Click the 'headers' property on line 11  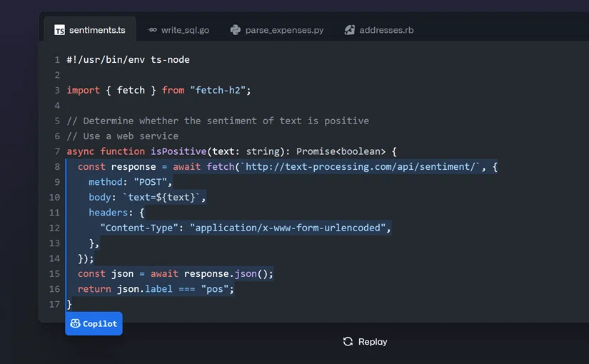pyautogui.click(x=109, y=213)
